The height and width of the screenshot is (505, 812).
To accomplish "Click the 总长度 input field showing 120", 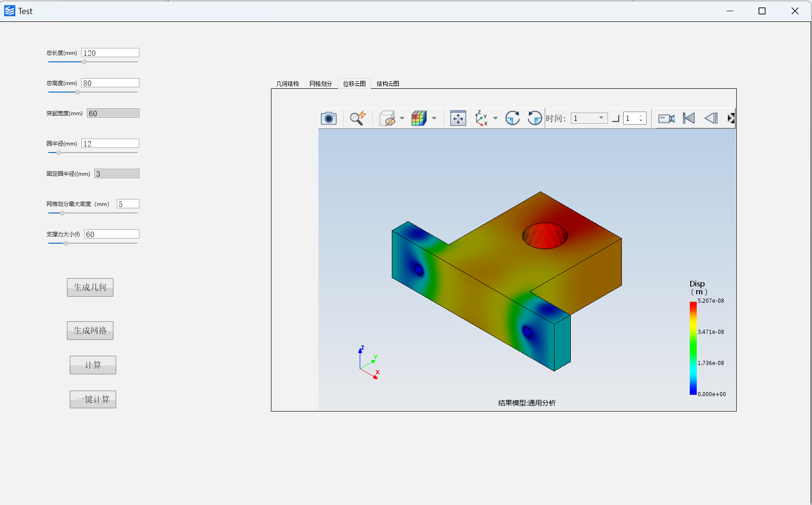I will click(x=110, y=53).
